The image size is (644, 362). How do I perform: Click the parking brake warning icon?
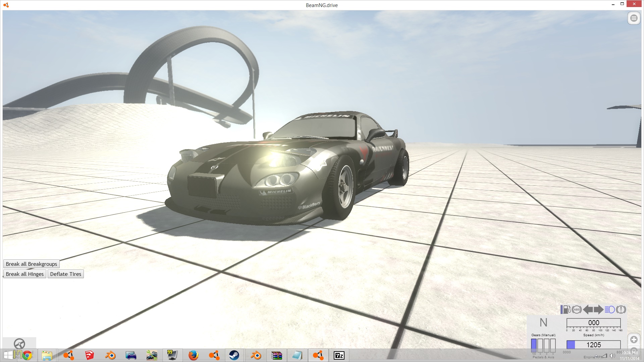[x=621, y=309]
